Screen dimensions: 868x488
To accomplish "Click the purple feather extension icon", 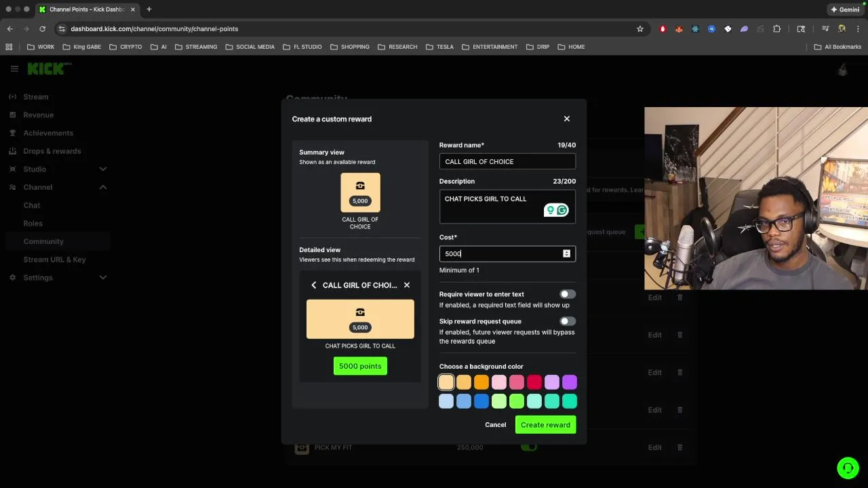I will 744,29.
